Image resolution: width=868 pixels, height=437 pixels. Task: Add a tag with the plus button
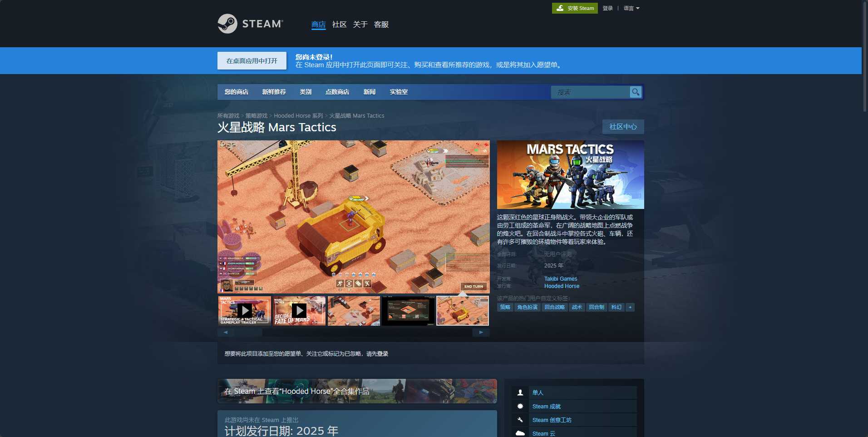tap(630, 308)
